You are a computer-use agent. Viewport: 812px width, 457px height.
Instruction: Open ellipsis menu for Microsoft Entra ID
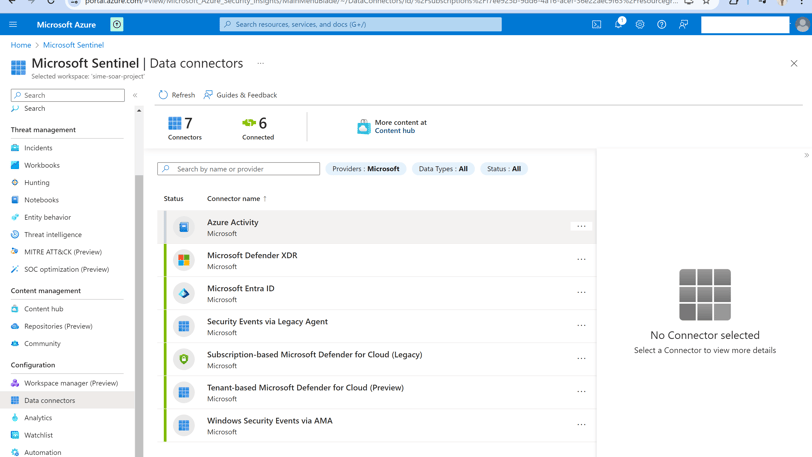tap(582, 293)
